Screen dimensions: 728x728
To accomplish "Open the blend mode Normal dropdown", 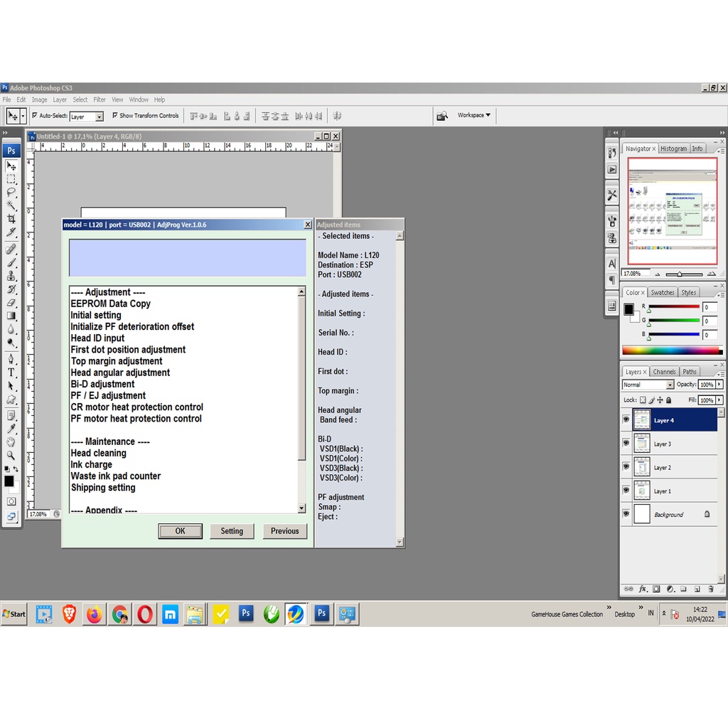I will [648, 385].
